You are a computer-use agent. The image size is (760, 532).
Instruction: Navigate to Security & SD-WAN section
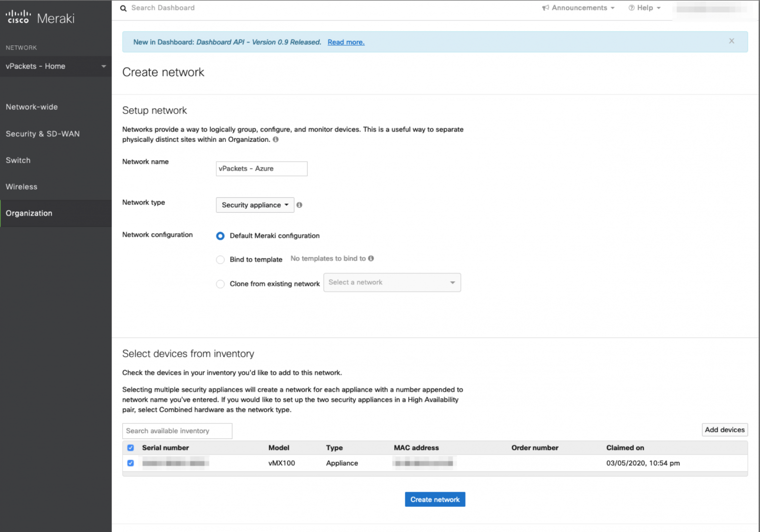pyautogui.click(x=43, y=133)
